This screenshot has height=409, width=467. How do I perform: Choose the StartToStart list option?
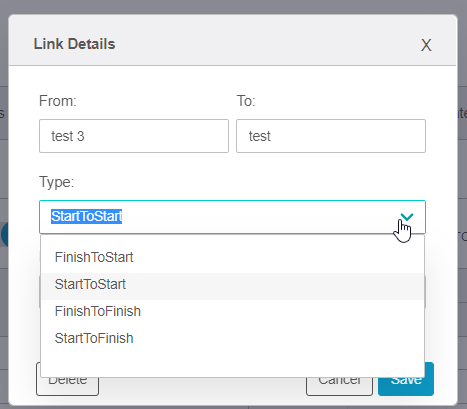pos(232,284)
